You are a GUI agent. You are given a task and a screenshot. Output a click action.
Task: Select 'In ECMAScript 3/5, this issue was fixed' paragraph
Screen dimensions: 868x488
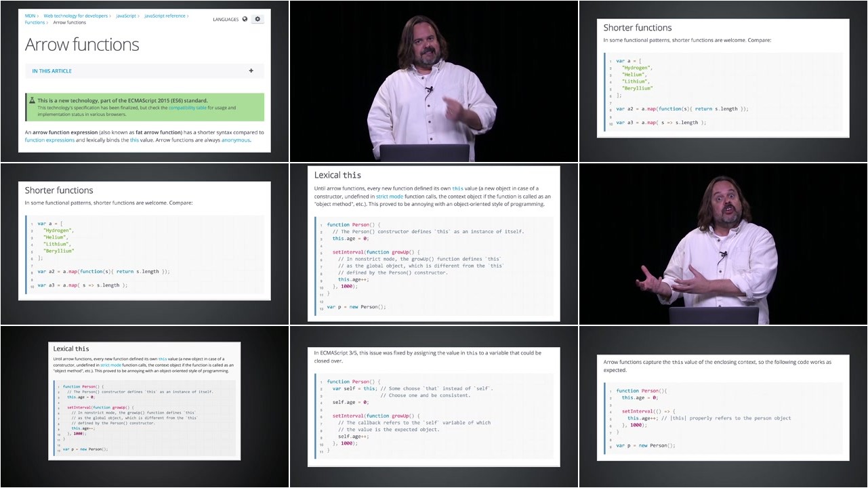tap(428, 357)
